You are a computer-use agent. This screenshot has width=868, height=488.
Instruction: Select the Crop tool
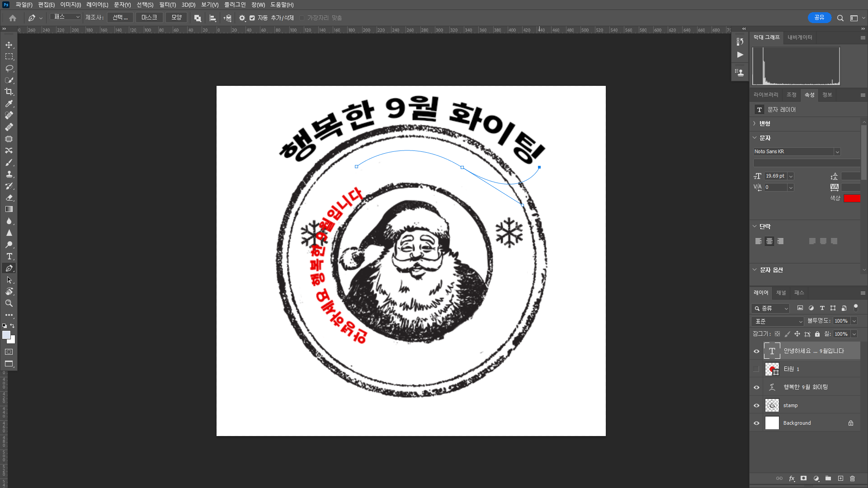(x=9, y=92)
